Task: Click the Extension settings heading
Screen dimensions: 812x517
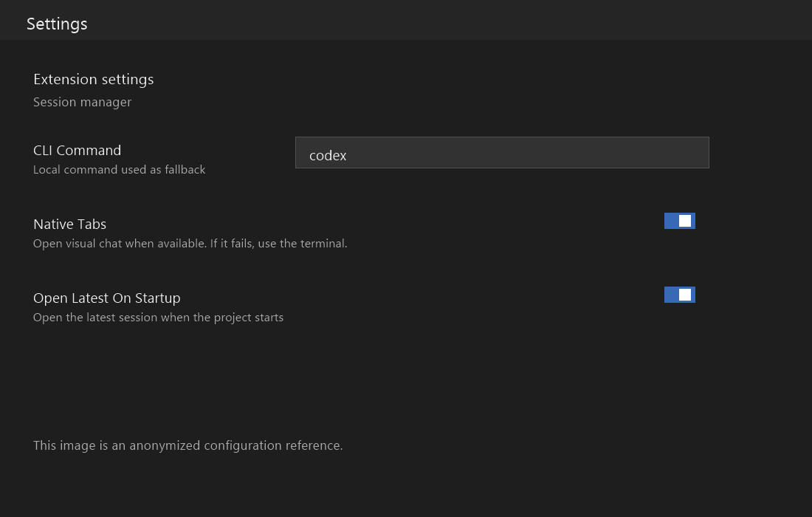Action: pyautogui.click(x=93, y=79)
